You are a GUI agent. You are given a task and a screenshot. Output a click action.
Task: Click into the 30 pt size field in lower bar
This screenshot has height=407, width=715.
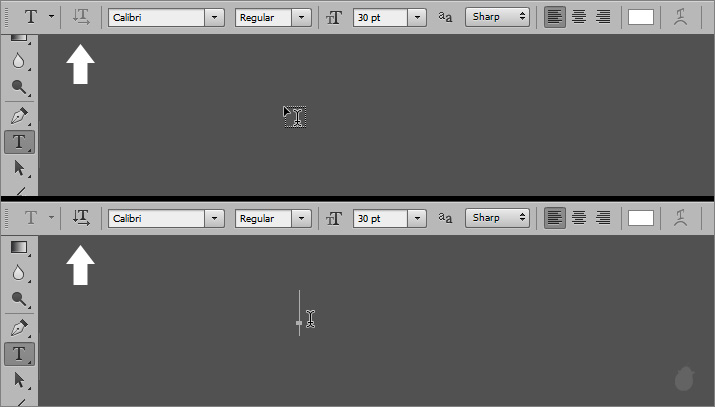(x=380, y=219)
